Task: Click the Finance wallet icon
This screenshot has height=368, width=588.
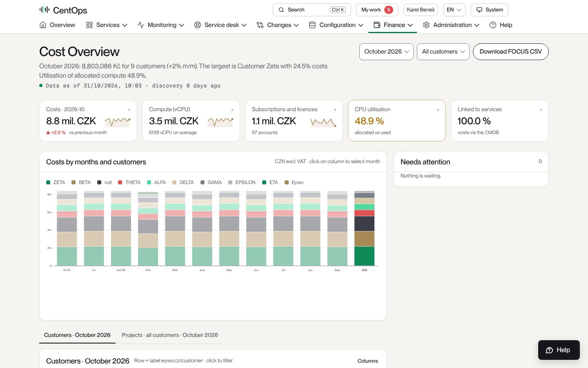Action: [x=377, y=25]
